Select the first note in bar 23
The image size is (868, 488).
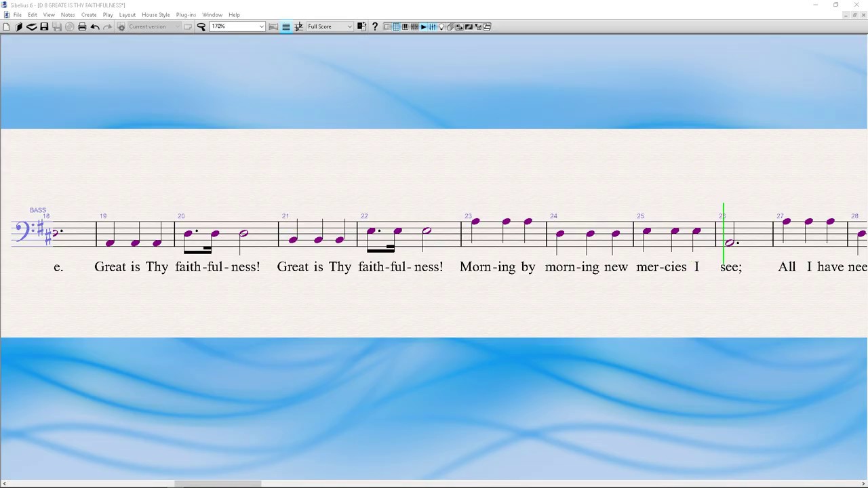[x=475, y=222]
